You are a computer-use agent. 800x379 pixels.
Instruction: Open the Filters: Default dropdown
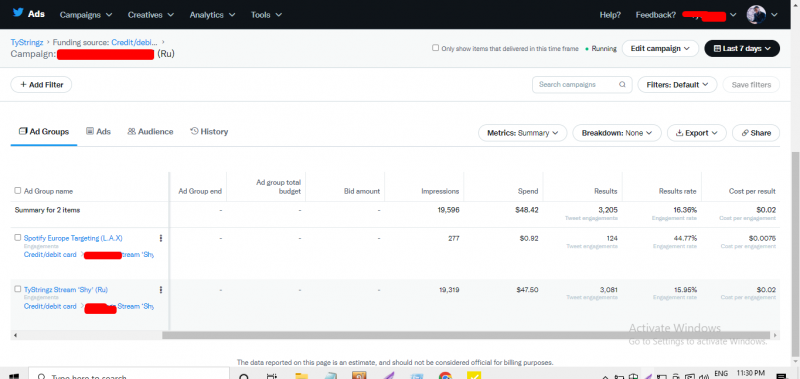point(677,85)
